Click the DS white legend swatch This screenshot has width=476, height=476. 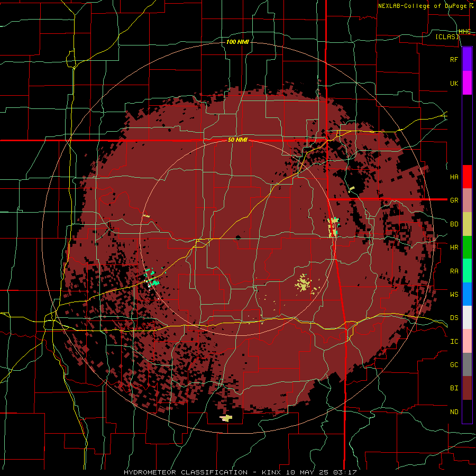pos(467,317)
